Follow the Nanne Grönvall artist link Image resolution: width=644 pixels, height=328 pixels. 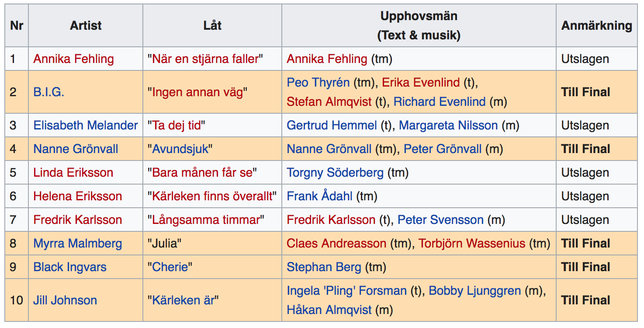76,149
